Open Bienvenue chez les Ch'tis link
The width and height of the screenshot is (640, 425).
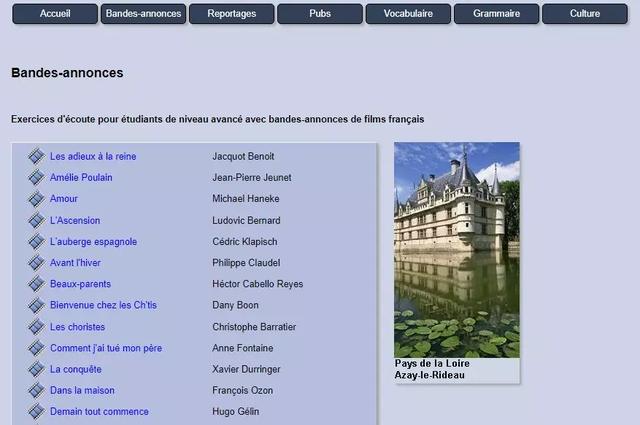pos(103,305)
